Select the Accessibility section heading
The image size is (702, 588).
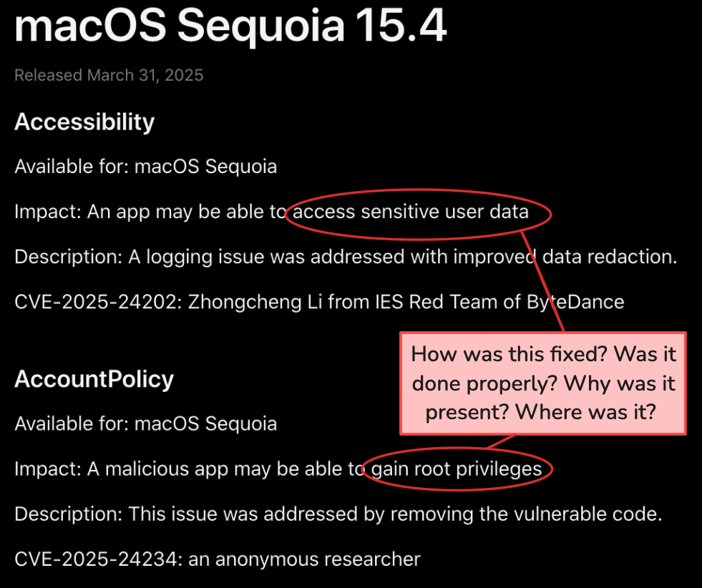84,122
